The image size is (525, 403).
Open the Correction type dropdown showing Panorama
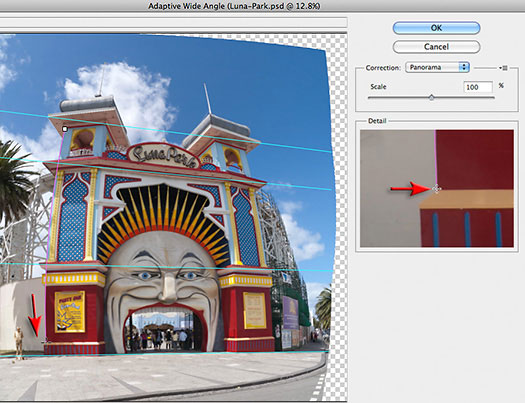[437, 67]
